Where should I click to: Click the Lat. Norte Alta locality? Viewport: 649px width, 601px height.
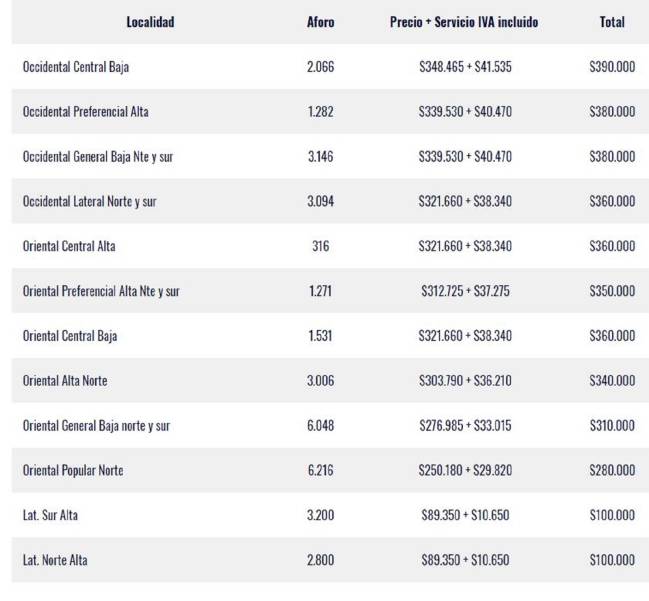coord(55,560)
